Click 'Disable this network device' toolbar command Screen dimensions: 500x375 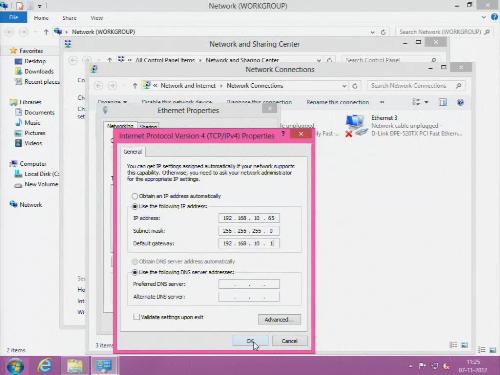pyautogui.click(x=177, y=102)
